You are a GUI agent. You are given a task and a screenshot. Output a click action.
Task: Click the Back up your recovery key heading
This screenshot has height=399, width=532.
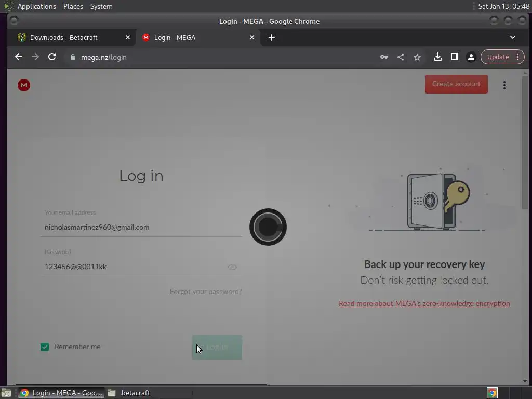coord(424,264)
